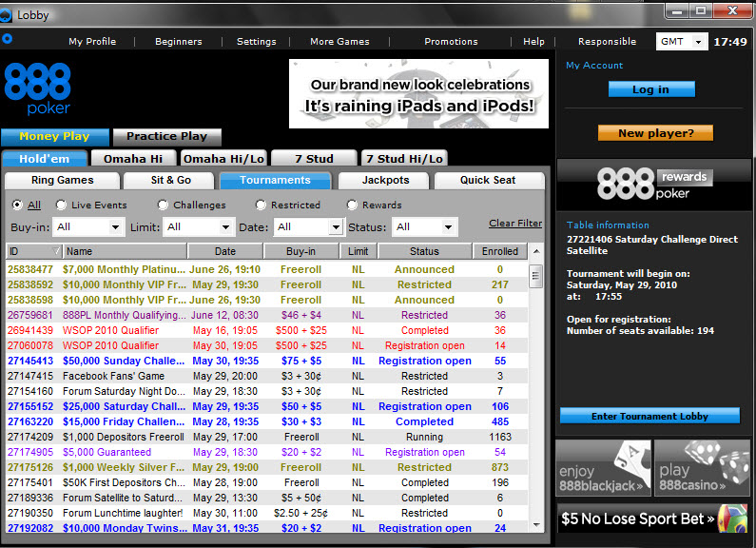Sort tournaments by Enrolled column header
This screenshot has height=548, width=756.
[500, 251]
